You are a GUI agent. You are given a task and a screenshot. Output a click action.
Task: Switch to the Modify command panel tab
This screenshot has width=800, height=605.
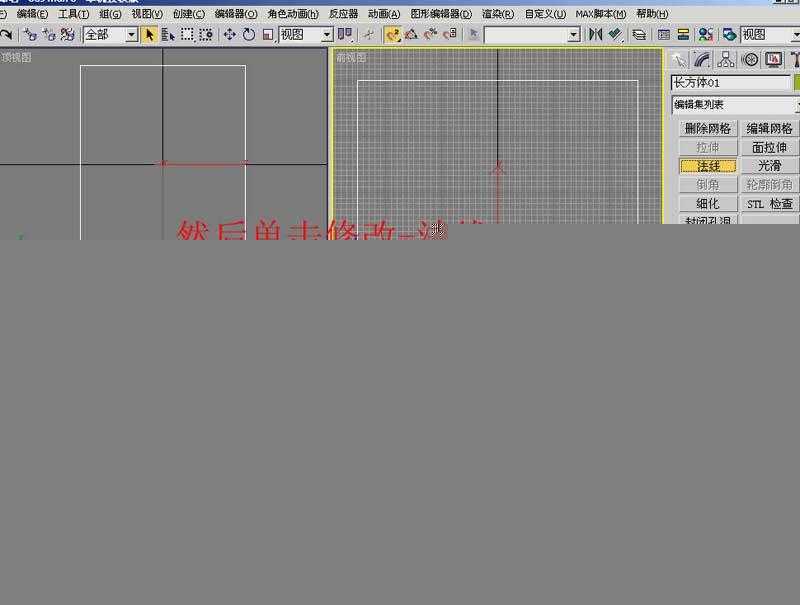[702, 60]
